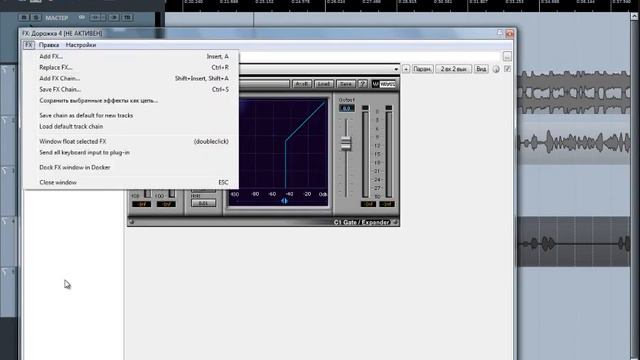Click the ... button above Вид
The image size is (640, 360).
(x=507, y=56)
